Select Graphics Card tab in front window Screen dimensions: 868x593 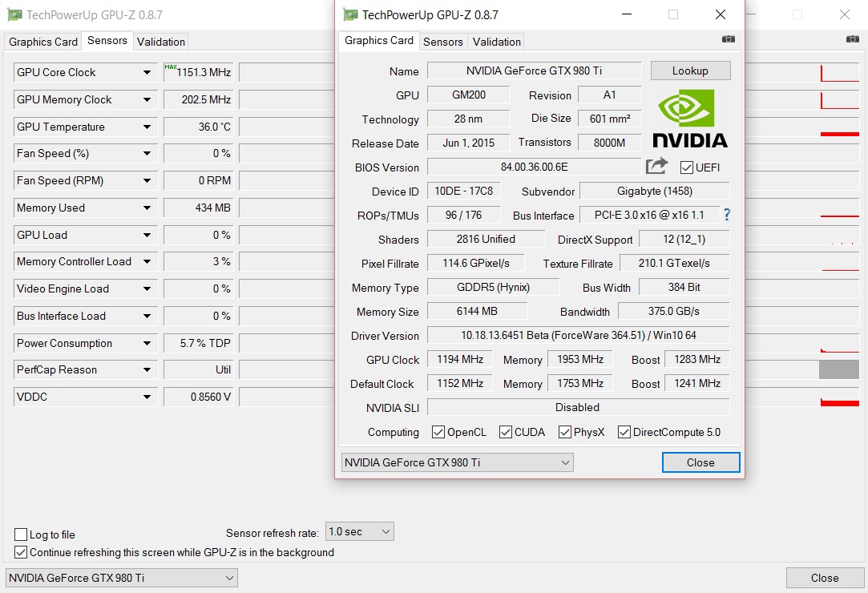point(378,40)
